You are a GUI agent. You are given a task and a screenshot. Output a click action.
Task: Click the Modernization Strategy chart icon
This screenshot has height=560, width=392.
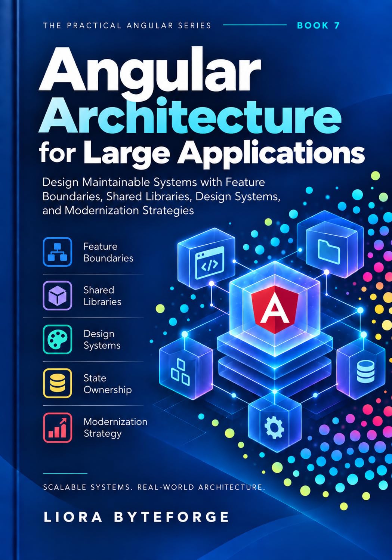click(58, 428)
